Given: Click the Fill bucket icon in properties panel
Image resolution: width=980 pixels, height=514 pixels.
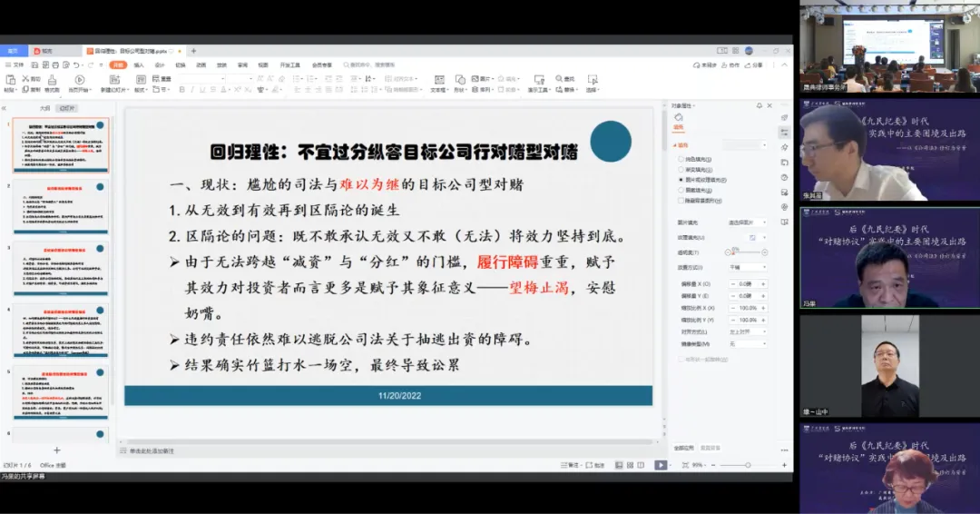Looking at the screenshot, I should (679, 117).
